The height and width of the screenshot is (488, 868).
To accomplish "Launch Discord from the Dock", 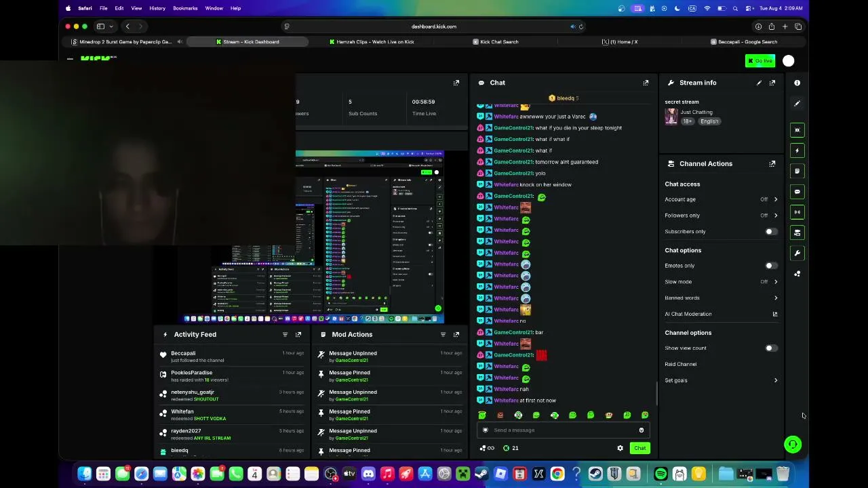I will click(x=368, y=474).
